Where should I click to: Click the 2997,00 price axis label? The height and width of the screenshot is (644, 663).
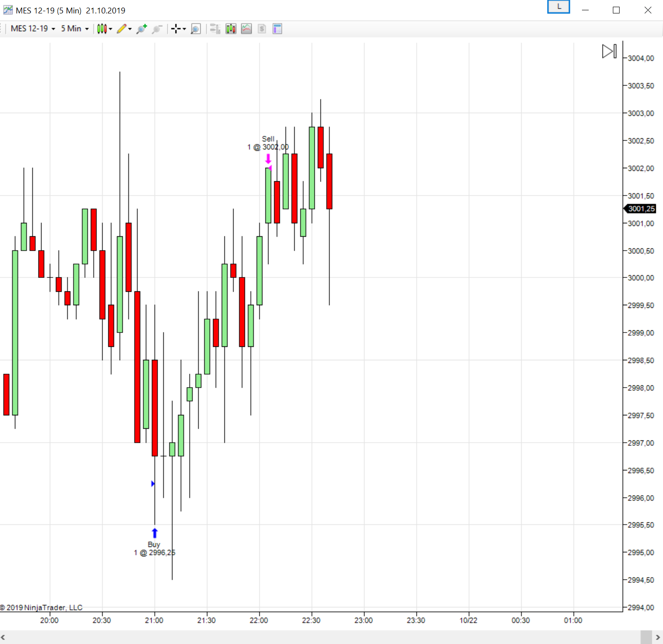click(641, 443)
